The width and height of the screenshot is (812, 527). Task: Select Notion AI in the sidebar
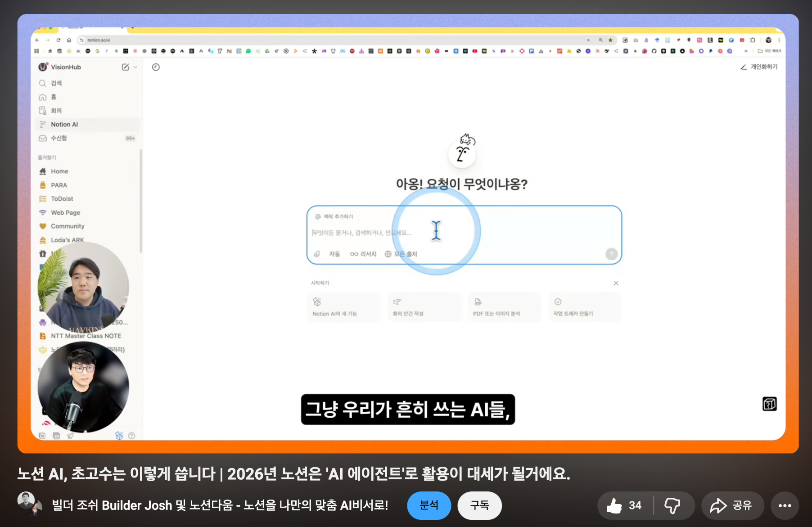point(65,124)
